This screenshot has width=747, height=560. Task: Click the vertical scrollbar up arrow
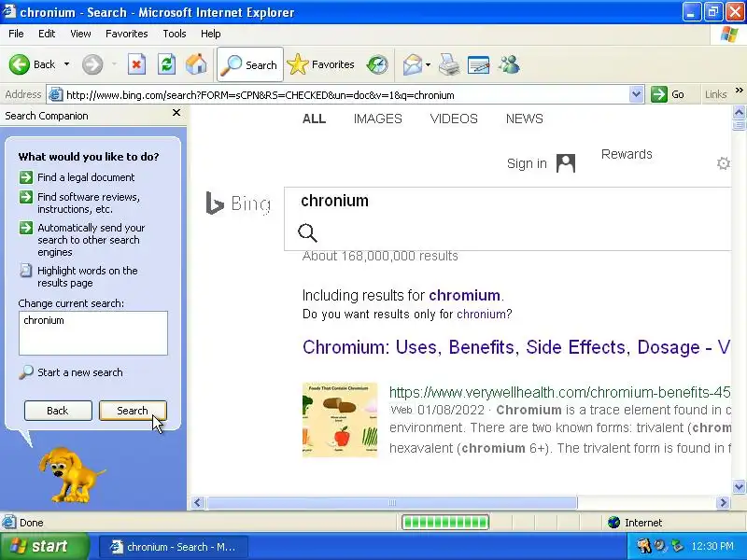point(739,112)
